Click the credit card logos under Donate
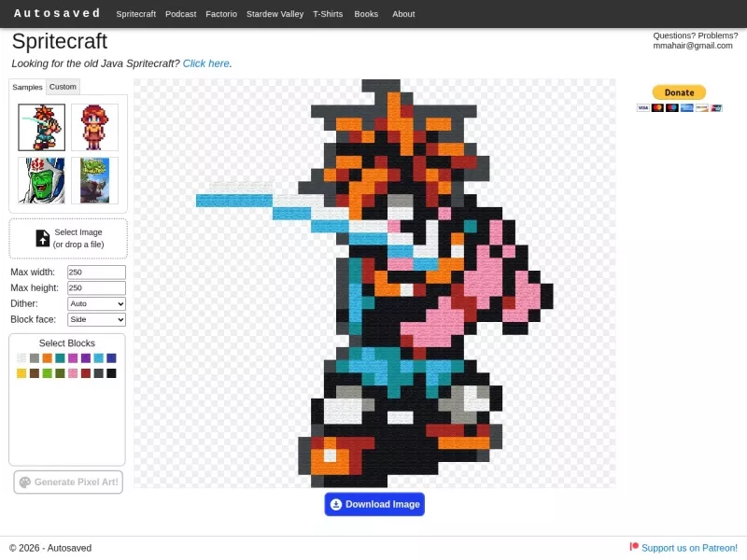The height and width of the screenshot is (560, 747). tap(680, 108)
